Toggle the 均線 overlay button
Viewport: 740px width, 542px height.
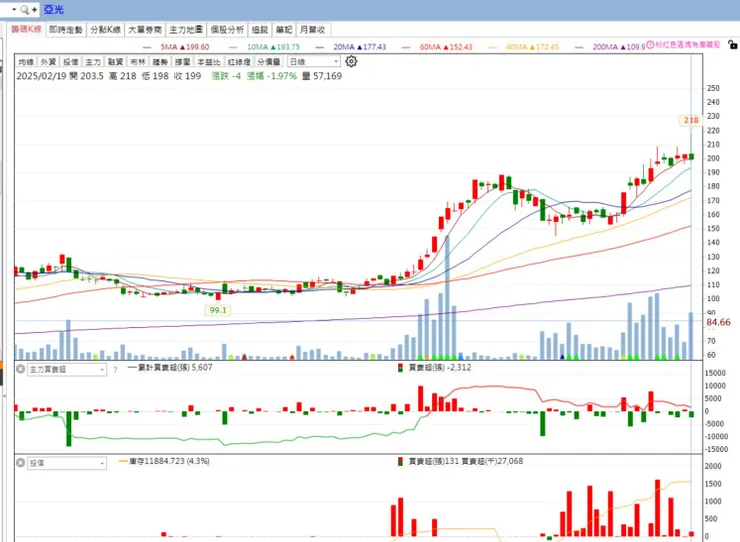click(26, 62)
